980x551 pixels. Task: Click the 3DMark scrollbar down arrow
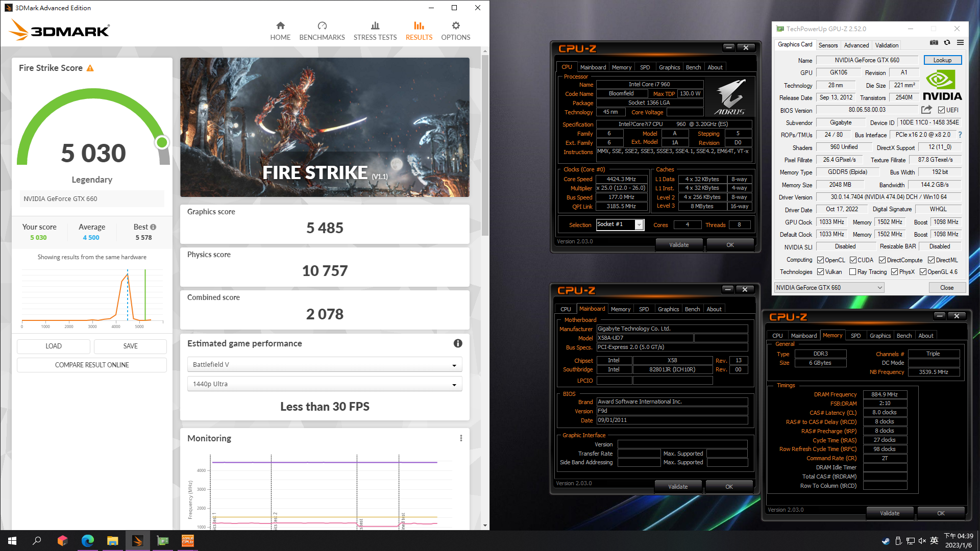[485, 525]
